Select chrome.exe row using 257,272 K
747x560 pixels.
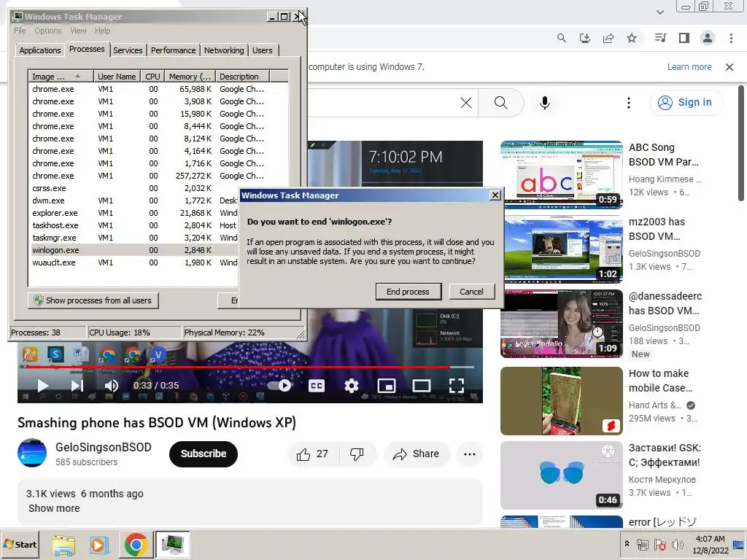(x=158, y=176)
